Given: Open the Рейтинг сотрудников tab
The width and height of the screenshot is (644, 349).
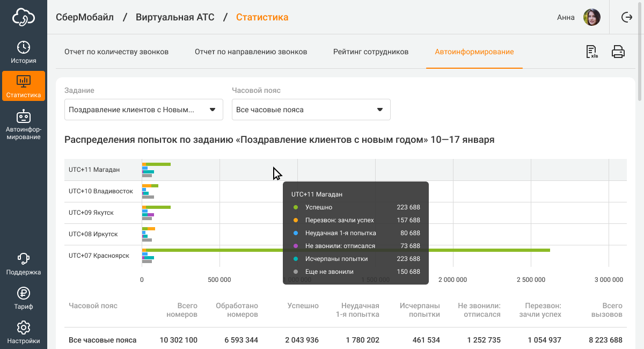Looking at the screenshot, I should (370, 52).
